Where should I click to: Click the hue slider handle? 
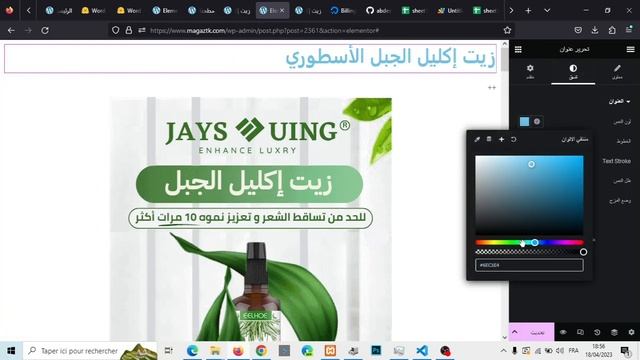[535, 242]
